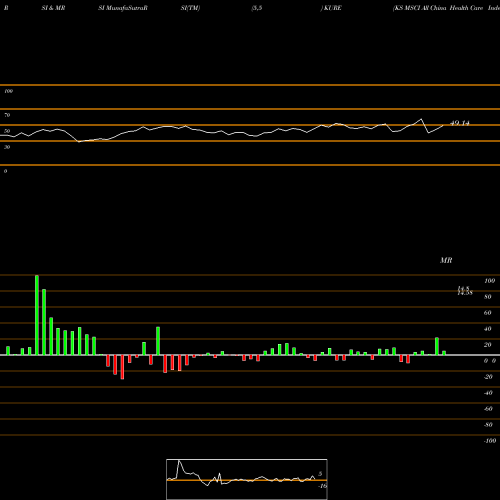Click the 14.58 value in MR panel
500x500 pixels.
tap(465, 293)
